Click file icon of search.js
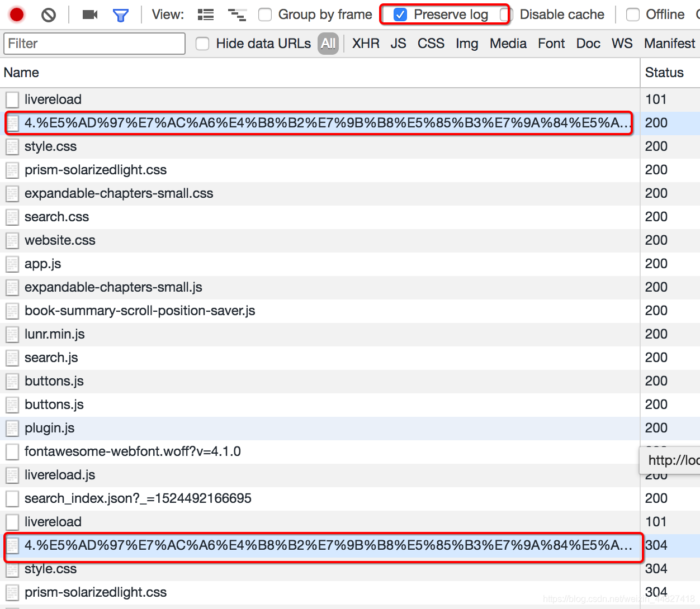700x609 pixels. [x=12, y=358]
